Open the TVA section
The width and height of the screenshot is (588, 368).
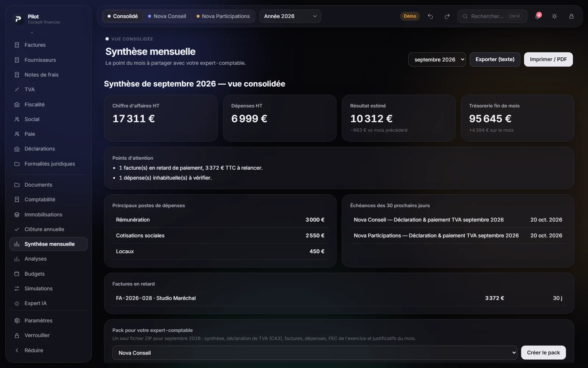pos(48,89)
